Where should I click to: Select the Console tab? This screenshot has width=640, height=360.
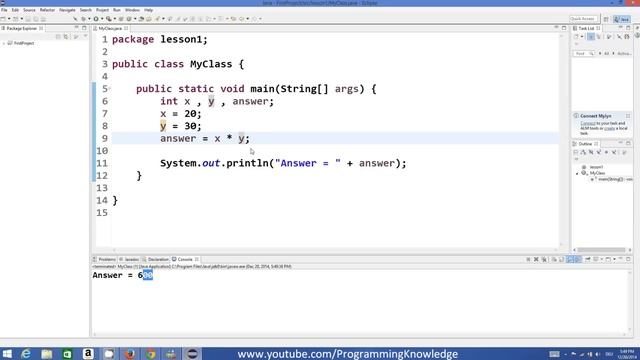click(185, 259)
